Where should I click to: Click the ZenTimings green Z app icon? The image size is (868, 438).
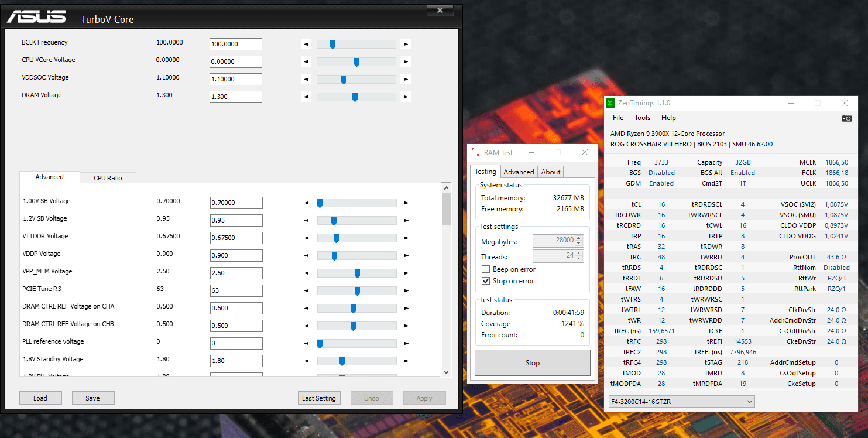point(611,103)
